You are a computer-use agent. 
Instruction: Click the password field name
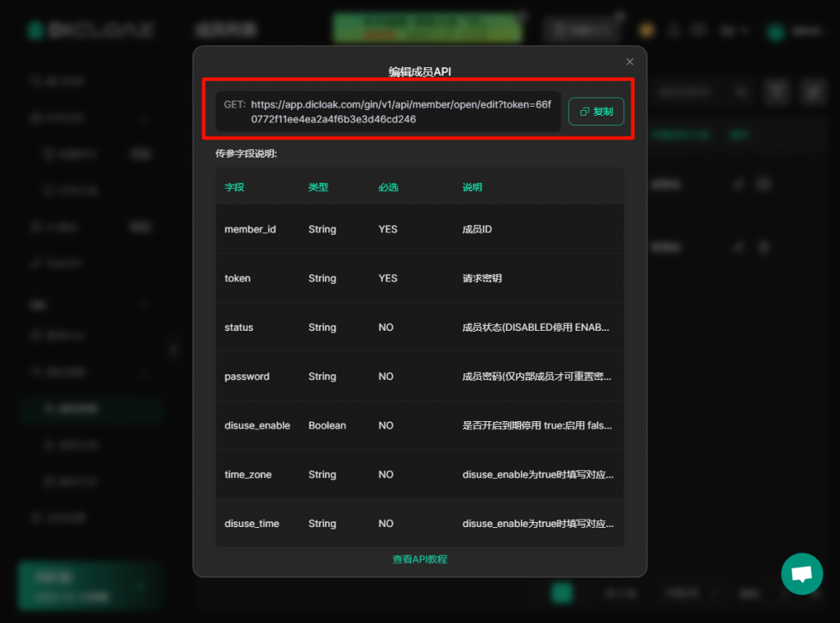247,377
